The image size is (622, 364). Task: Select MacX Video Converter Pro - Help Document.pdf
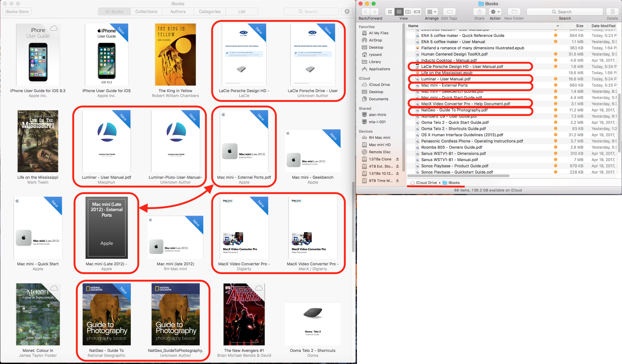click(x=465, y=104)
